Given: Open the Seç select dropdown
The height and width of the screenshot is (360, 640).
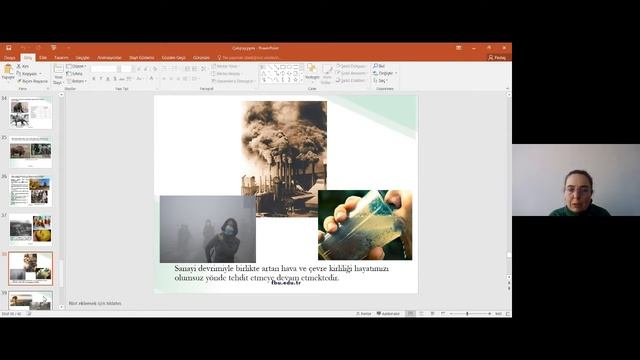Looking at the screenshot, I should (380, 81).
